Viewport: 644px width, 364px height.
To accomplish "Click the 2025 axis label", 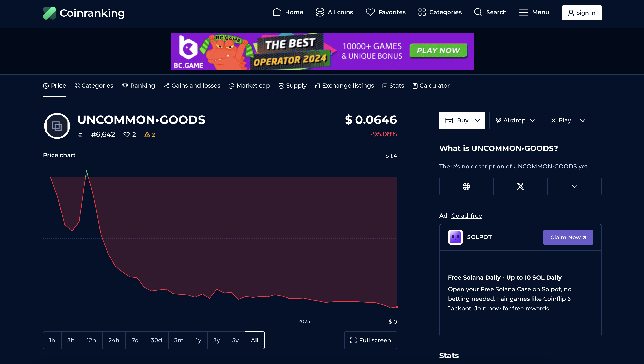I will coord(304,321).
